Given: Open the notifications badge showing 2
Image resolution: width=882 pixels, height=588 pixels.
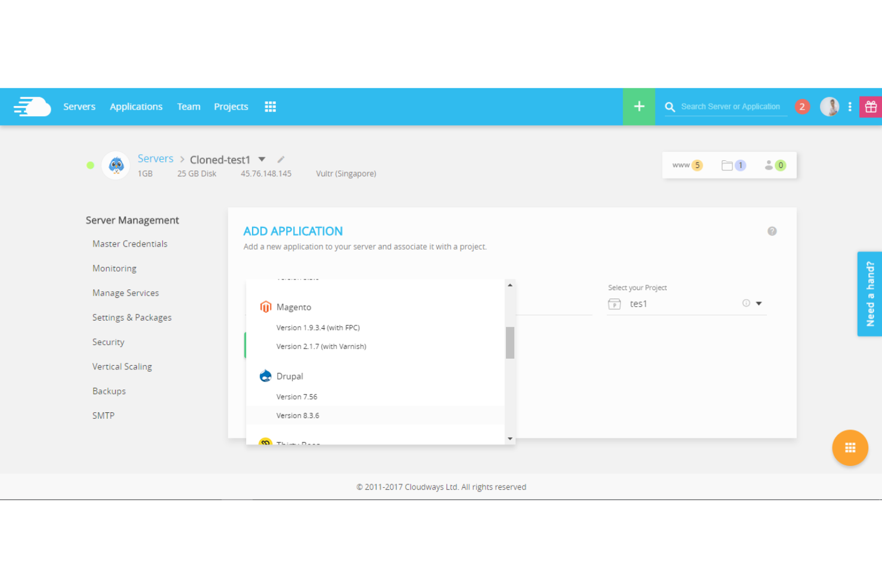Looking at the screenshot, I should [802, 107].
